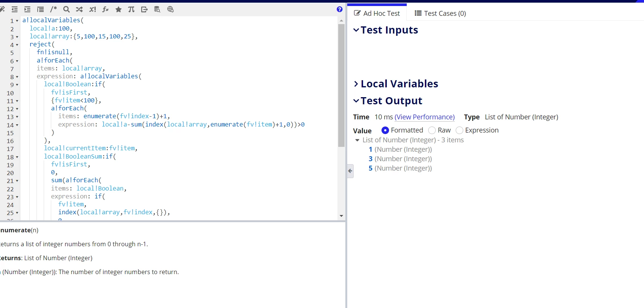Click the enumerate(n) help heading
Screen dimensions: 644x308
click(x=19, y=230)
